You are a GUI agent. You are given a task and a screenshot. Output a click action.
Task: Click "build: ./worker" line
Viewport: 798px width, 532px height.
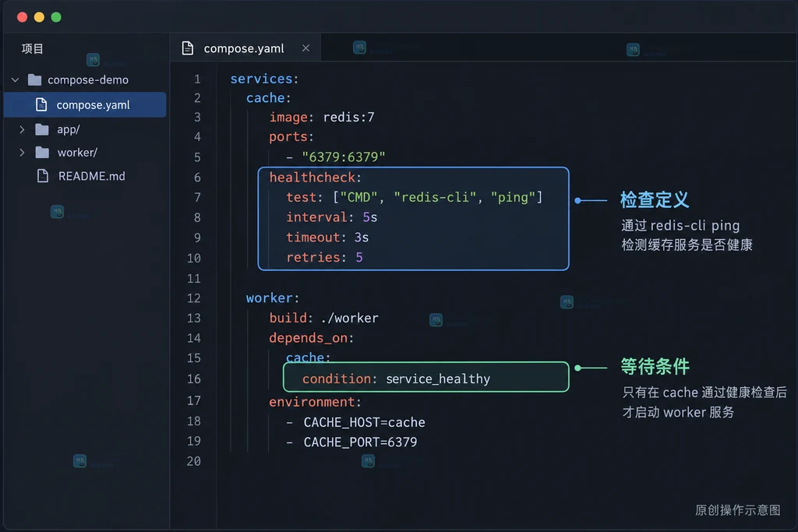pos(323,318)
